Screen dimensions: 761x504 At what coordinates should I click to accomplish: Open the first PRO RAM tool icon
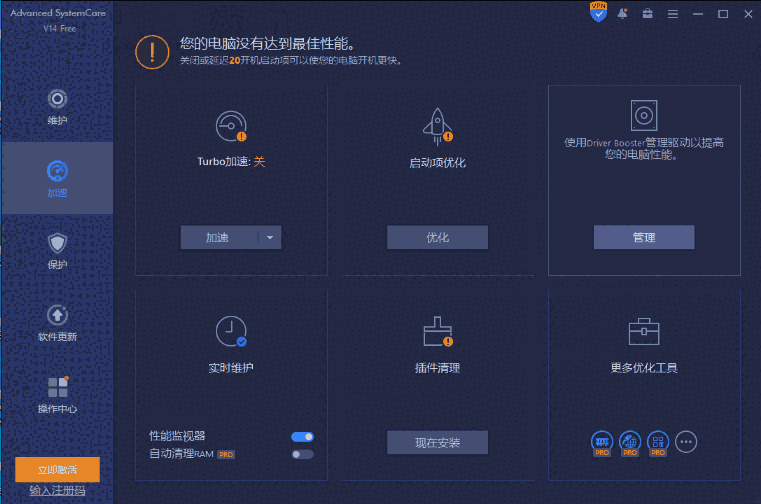coord(602,443)
